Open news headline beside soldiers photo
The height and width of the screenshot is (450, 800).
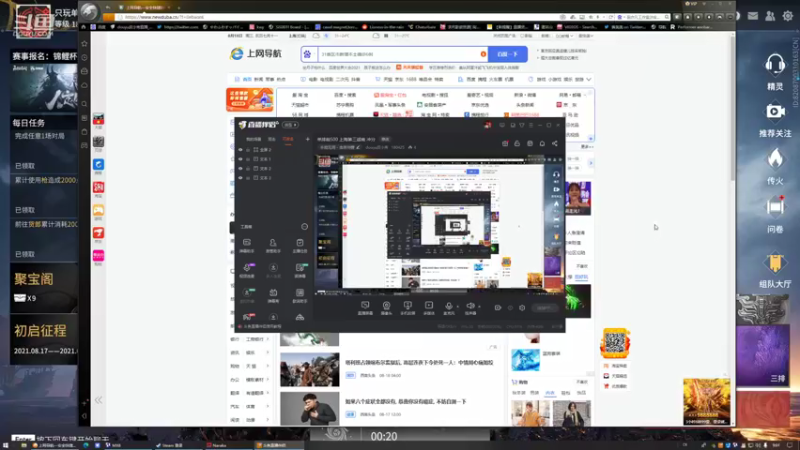click(419, 363)
